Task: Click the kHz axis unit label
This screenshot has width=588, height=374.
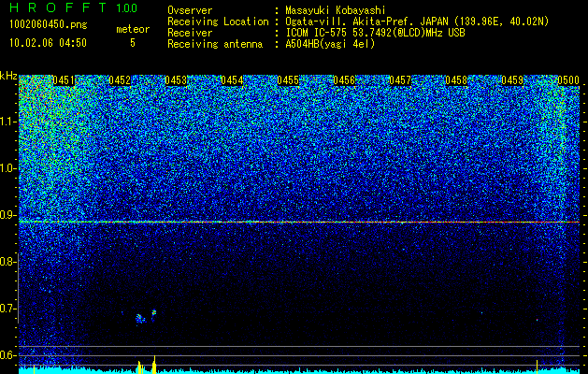Action: (8, 76)
